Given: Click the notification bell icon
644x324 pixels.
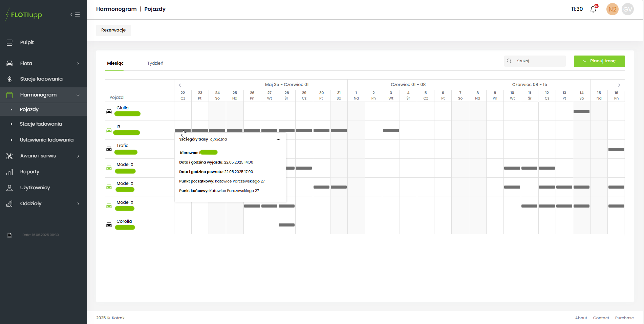Looking at the screenshot, I should [x=593, y=9].
